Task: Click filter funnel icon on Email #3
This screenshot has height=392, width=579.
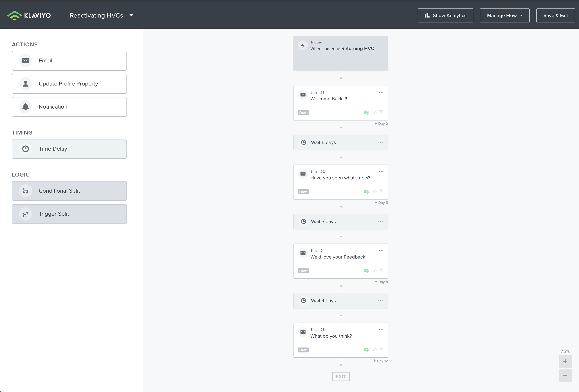Action: [x=381, y=349]
